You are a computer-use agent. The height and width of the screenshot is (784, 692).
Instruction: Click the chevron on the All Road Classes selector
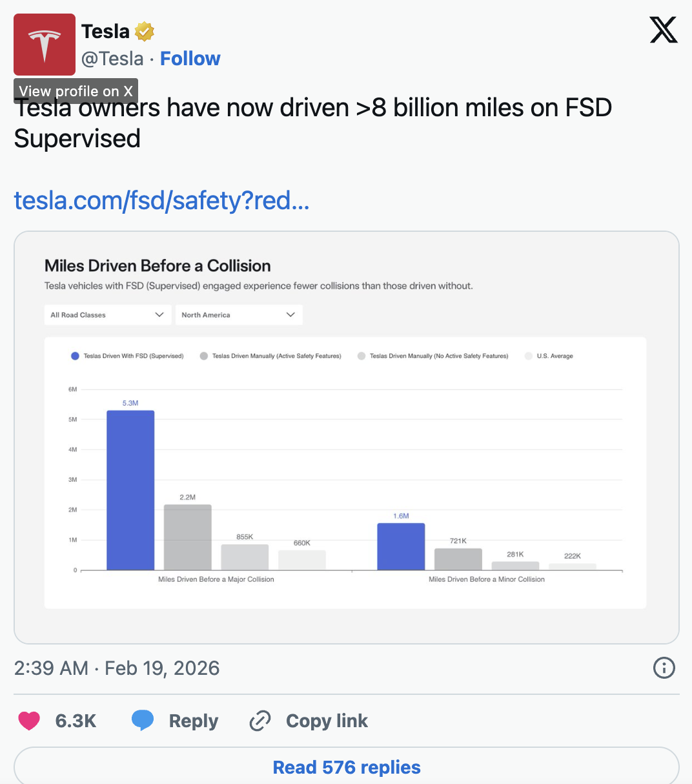pyautogui.click(x=160, y=315)
